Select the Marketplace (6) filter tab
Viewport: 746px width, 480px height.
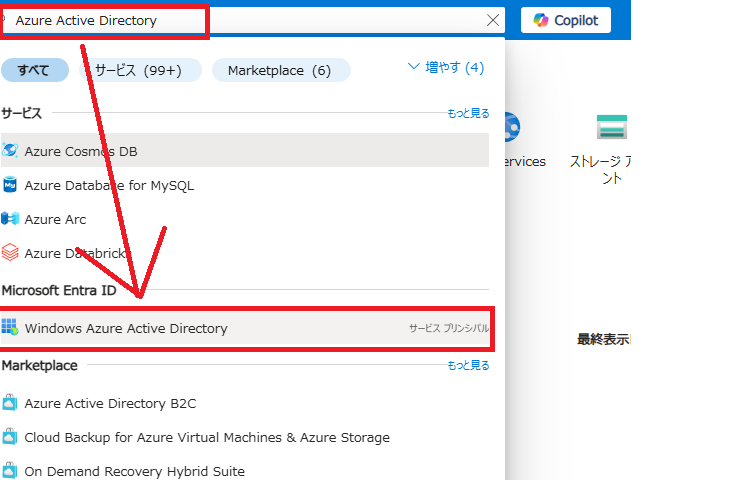[279, 70]
